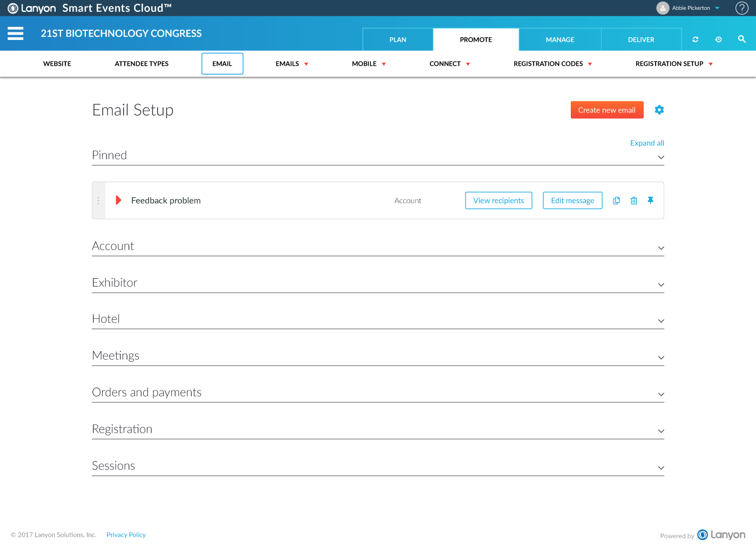Select the PROMOTE tab
This screenshot has height=553, width=756.
point(476,39)
